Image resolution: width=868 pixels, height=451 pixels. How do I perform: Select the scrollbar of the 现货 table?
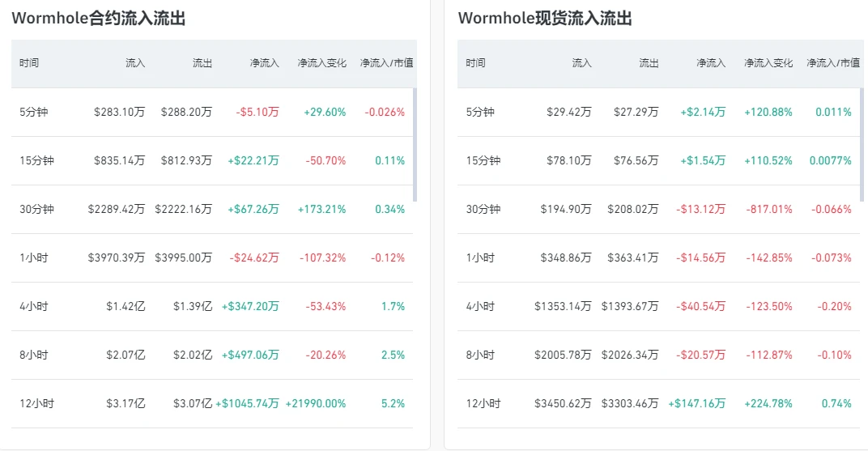coord(862,145)
